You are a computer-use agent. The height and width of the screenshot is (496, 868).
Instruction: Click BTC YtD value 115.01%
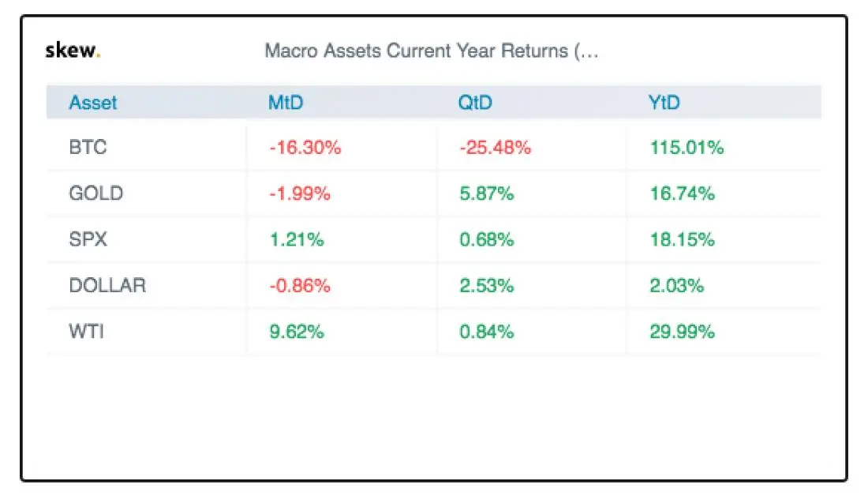point(687,148)
